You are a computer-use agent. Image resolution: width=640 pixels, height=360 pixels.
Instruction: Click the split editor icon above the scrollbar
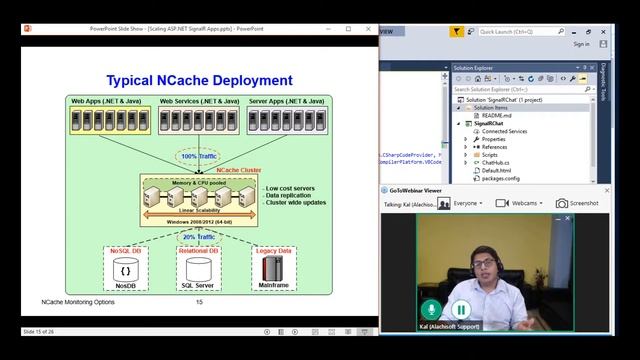click(x=445, y=76)
